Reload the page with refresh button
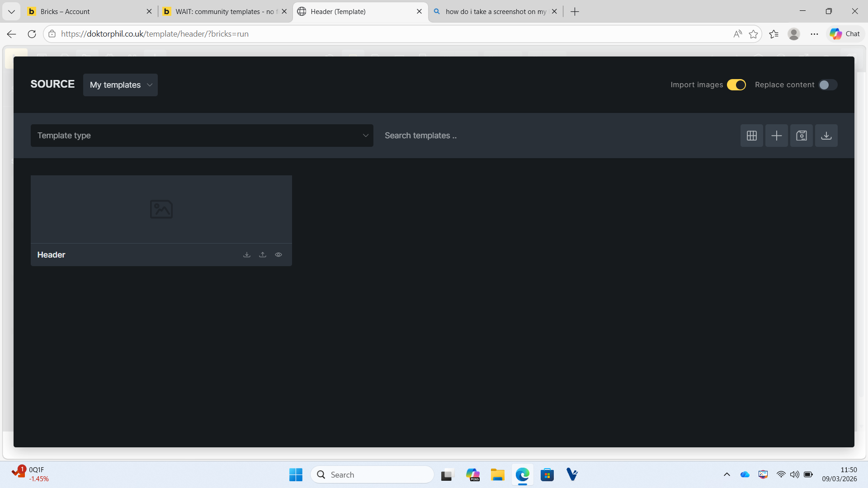Viewport: 868px width, 488px height. tap(32, 34)
